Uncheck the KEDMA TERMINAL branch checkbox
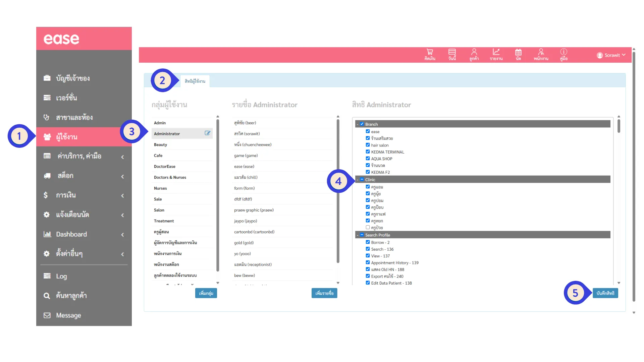This screenshot has height=362, width=644. tap(368, 152)
